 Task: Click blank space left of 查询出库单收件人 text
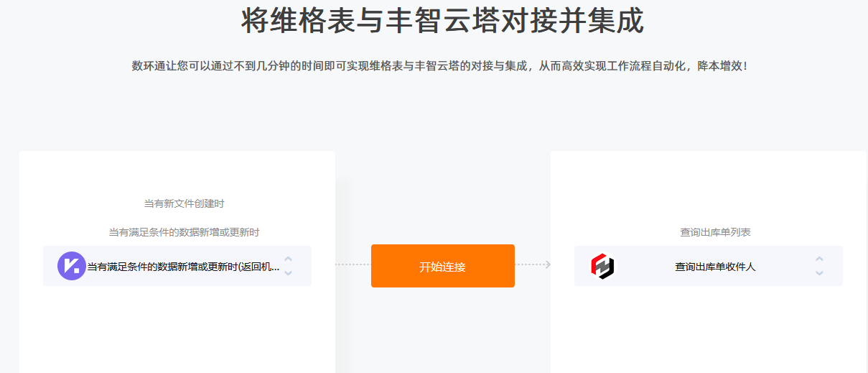(644, 267)
